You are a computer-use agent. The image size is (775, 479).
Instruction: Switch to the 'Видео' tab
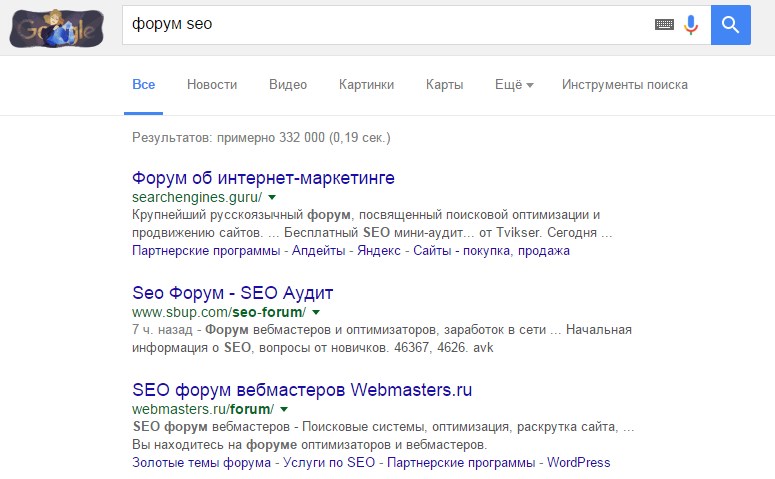[288, 85]
